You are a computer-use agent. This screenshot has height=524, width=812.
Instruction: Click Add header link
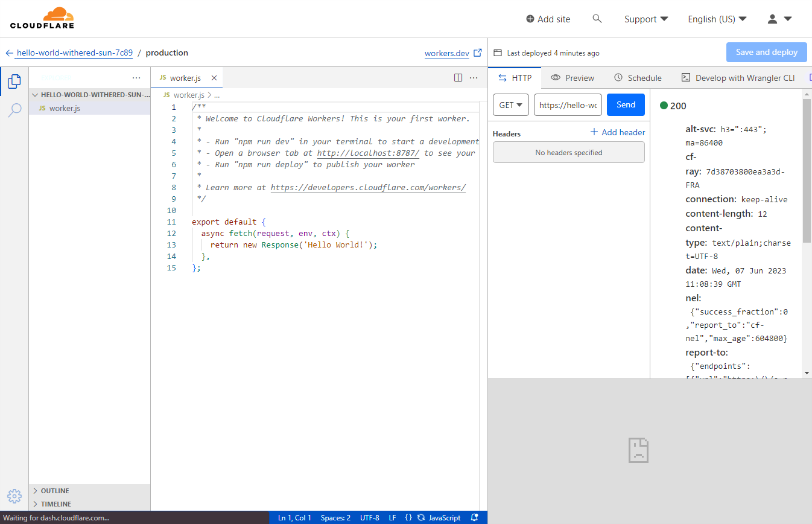[x=617, y=132]
